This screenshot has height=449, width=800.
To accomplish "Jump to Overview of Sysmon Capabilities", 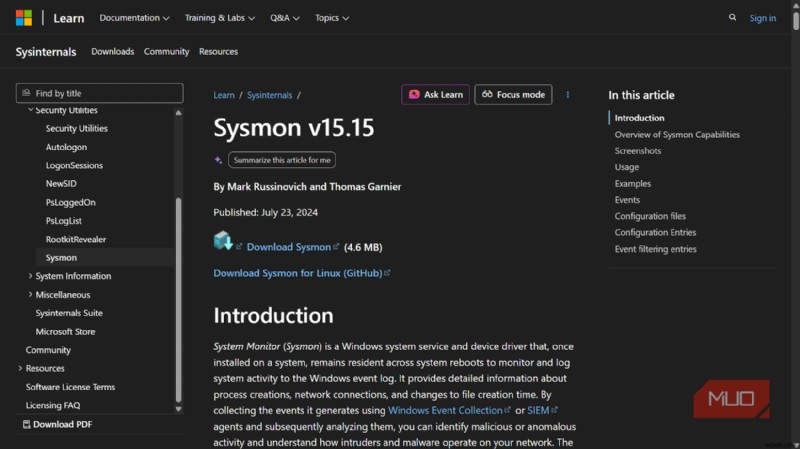I will [677, 135].
